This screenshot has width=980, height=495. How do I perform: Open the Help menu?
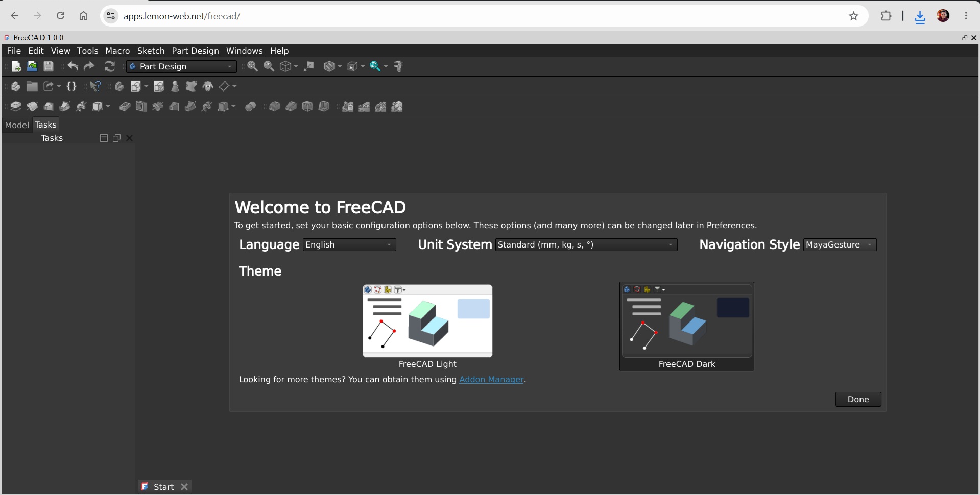(279, 51)
